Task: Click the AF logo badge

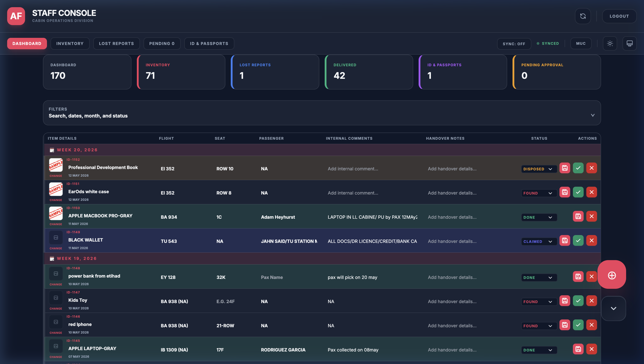Action: [x=16, y=16]
